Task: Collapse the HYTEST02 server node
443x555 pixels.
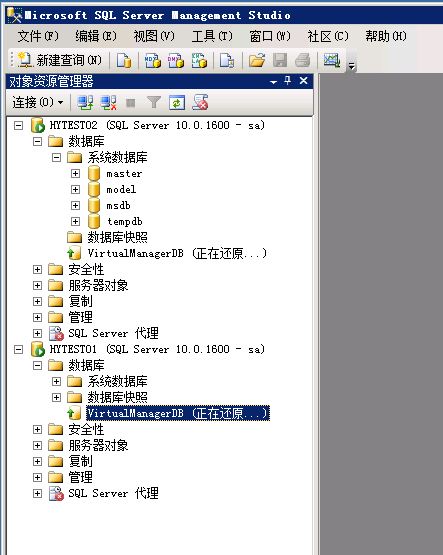Action: pos(18,125)
